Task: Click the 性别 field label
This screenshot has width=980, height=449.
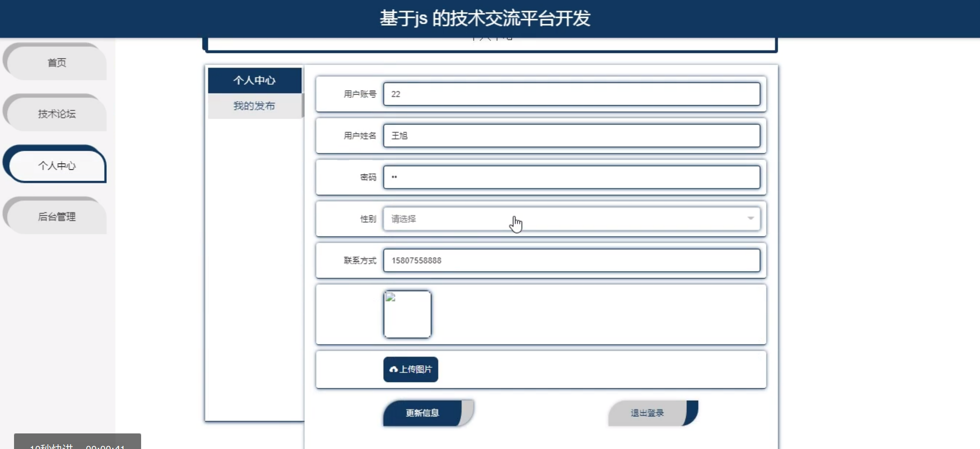Action: 368,219
